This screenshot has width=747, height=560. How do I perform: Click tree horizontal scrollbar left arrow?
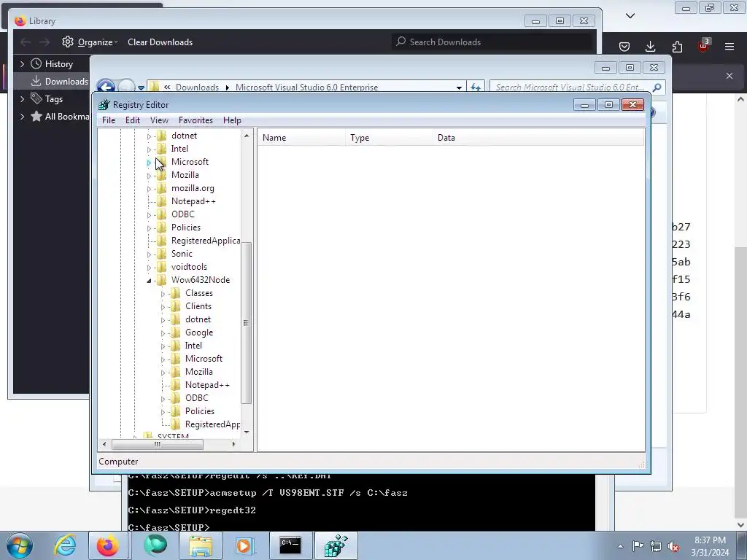pos(104,444)
